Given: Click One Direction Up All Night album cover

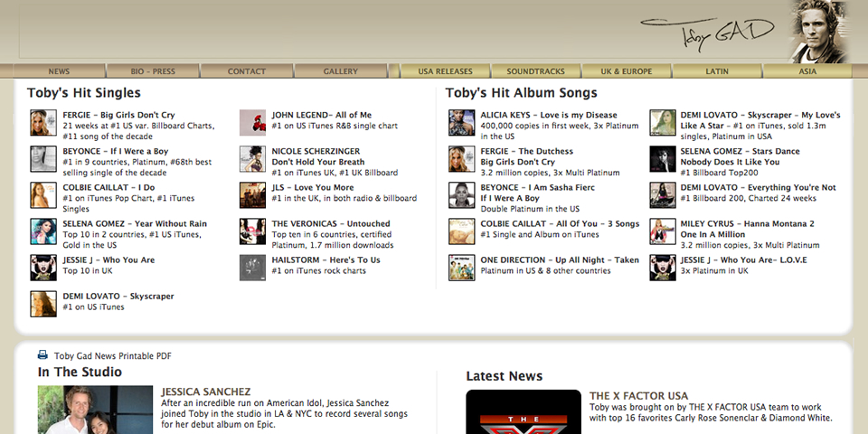Looking at the screenshot, I should point(462,268).
